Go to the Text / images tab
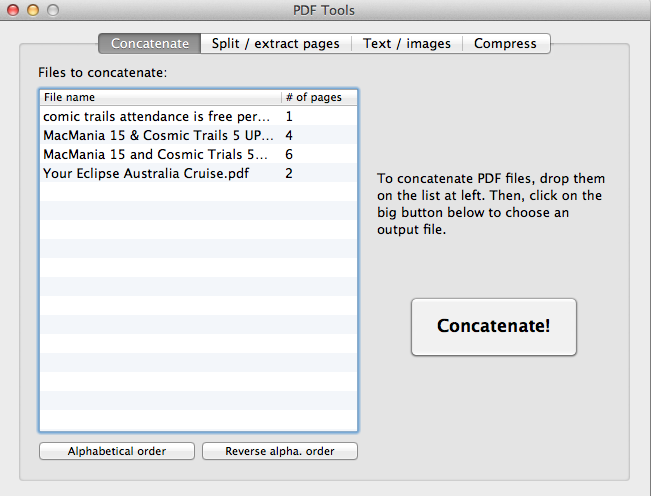This screenshot has width=651, height=496. click(406, 44)
